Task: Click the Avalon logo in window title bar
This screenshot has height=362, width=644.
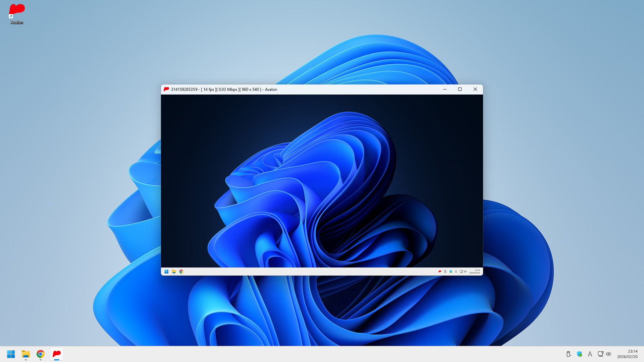Action: point(166,89)
